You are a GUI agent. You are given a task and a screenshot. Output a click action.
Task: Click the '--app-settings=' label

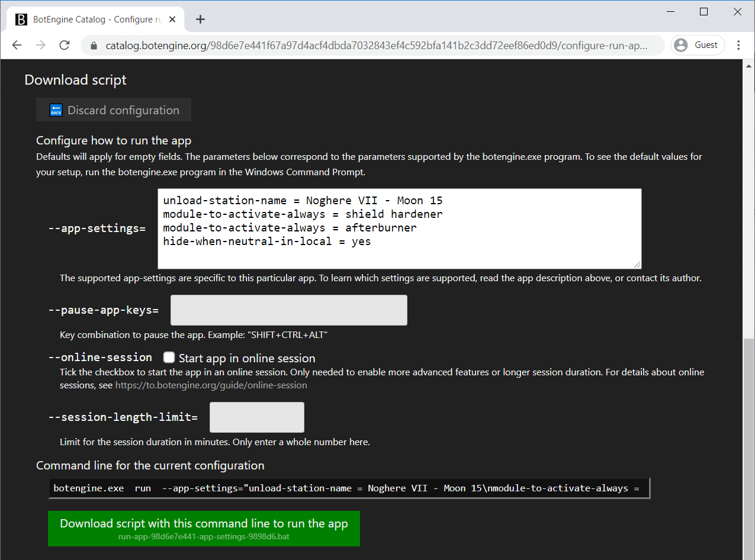[x=97, y=228]
